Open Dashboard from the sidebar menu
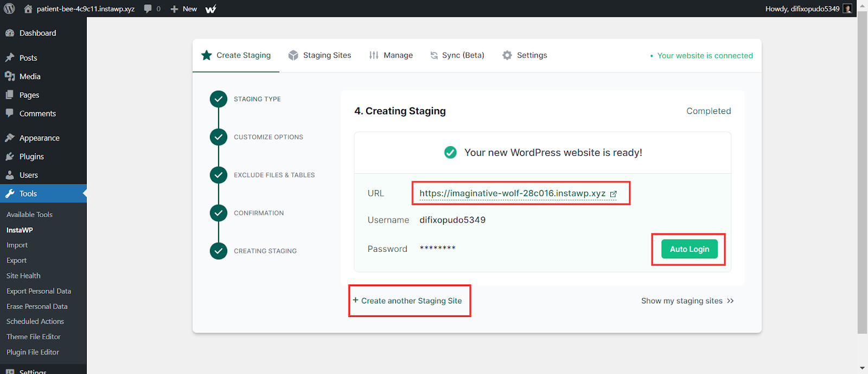This screenshot has height=374, width=868. (x=43, y=33)
